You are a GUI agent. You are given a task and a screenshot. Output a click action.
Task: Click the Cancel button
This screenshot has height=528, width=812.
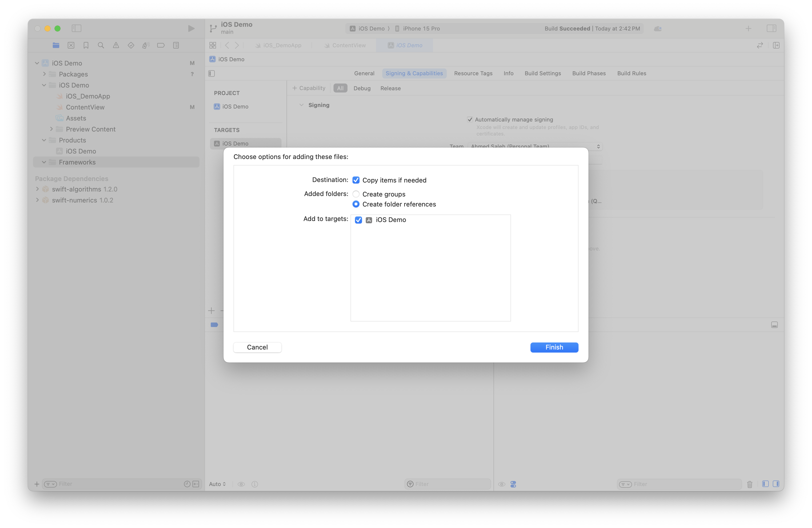click(x=257, y=347)
